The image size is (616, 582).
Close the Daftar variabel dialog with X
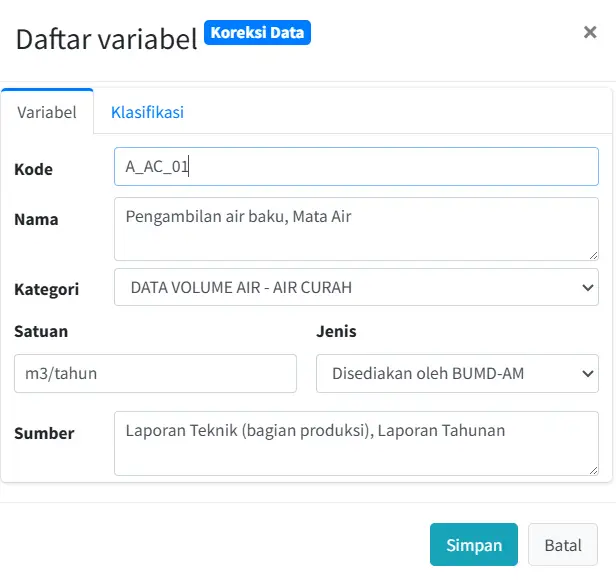[x=590, y=32]
